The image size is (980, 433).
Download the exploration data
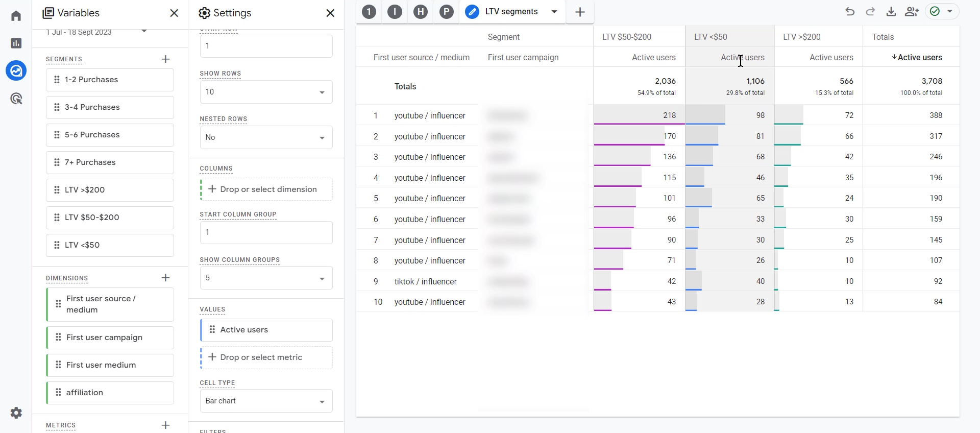pos(891,12)
